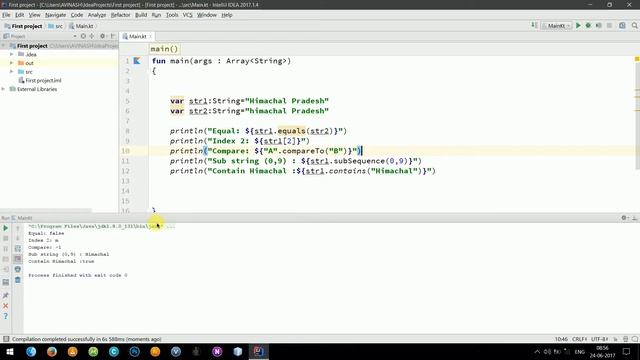
Task: Run Main.kt with the green toolbar play button
Action: (x=578, y=26)
